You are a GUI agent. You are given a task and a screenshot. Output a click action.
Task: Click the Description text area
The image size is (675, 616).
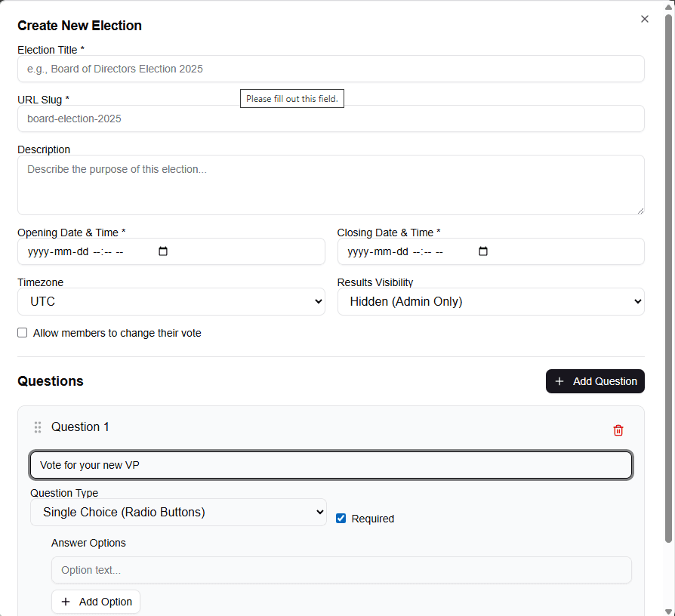tap(331, 185)
